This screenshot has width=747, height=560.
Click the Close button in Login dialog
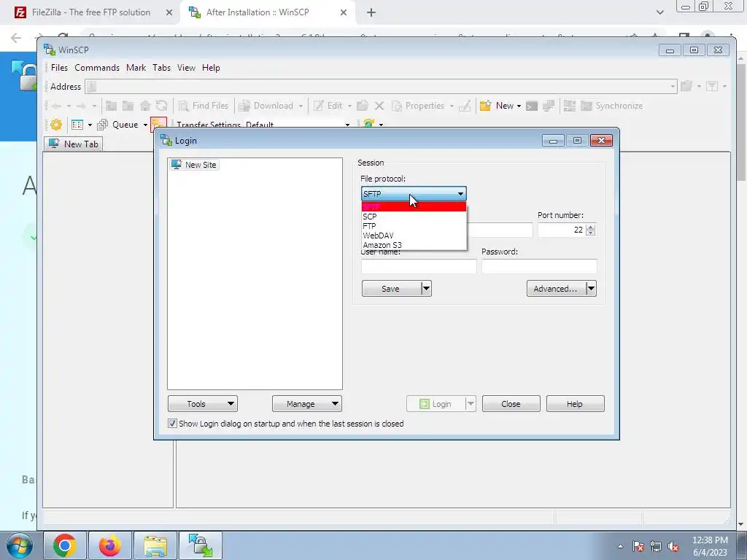click(x=511, y=404)
